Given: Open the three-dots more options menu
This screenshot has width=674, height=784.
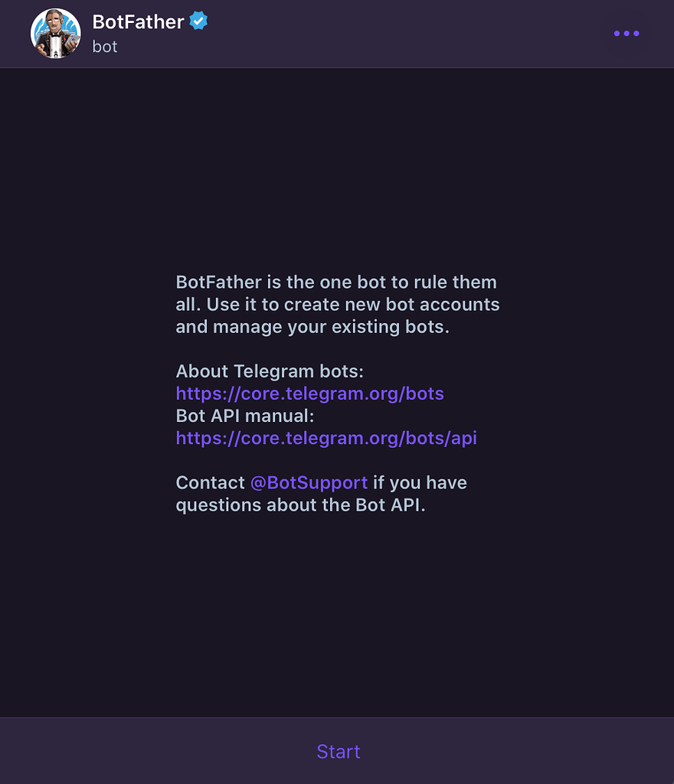Looking at the screenshot, I should tap(626, 34).
